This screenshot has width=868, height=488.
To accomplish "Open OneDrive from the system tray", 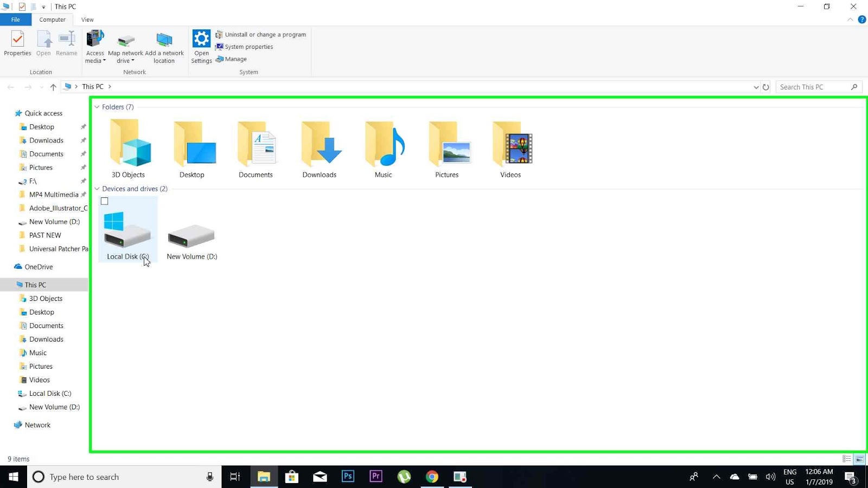I will 735,477.
